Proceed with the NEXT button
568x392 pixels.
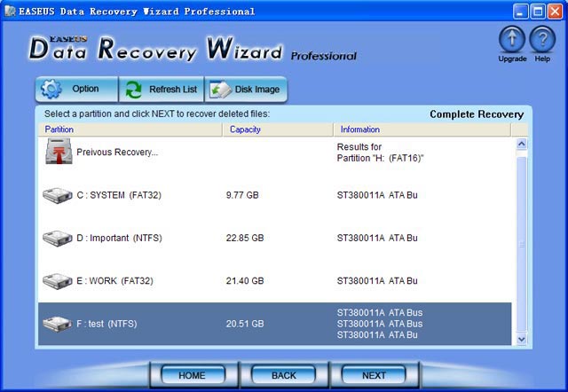pyautogui.click(x=374, y=375)
